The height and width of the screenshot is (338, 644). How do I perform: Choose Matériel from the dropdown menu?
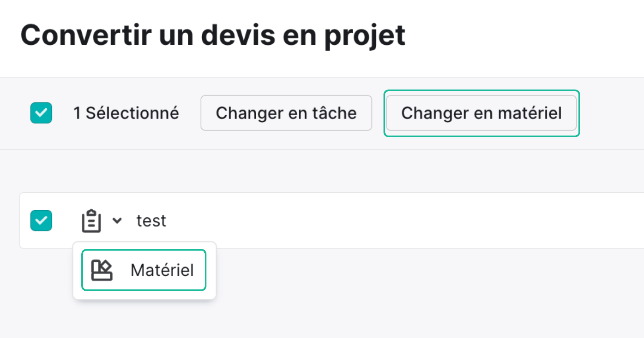pyautogui.click(x=144, y=270)
